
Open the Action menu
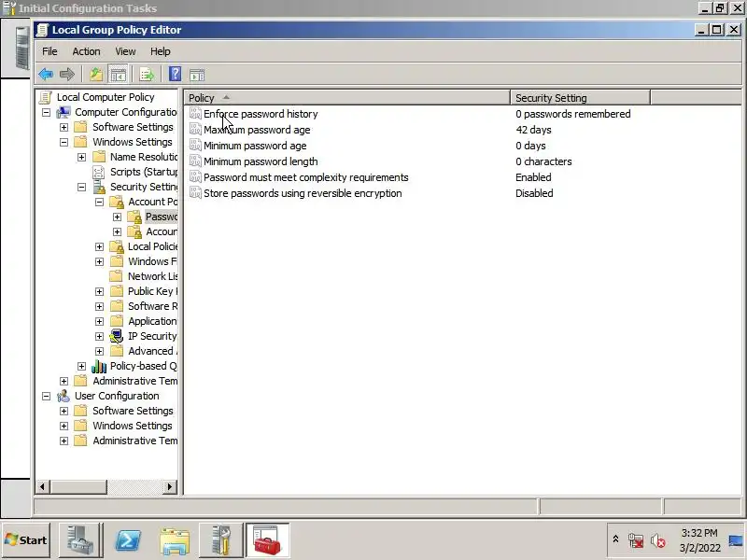pyautogui.click(x=86, y=51)
